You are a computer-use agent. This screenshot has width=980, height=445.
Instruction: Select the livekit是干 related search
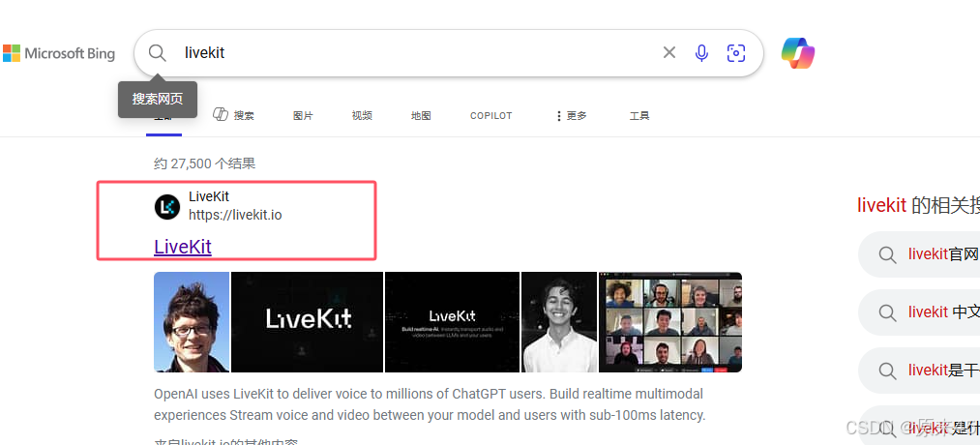pos(919,370)
